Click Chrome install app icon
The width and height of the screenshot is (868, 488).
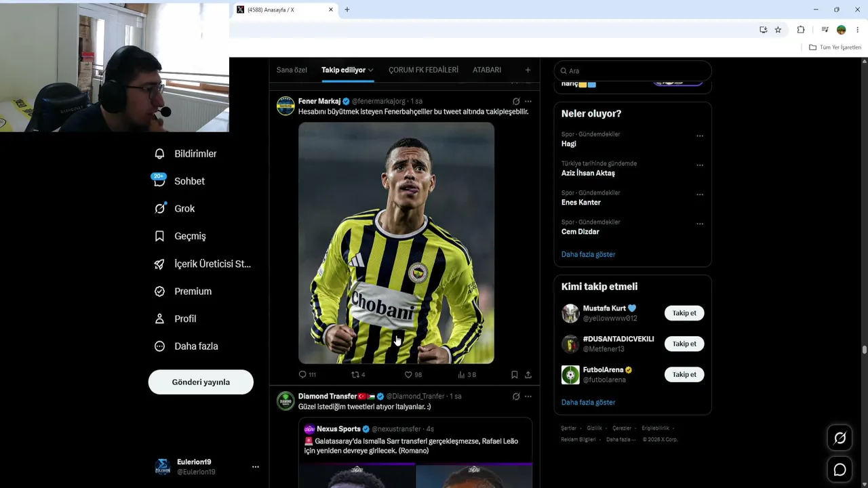(764, 30)
